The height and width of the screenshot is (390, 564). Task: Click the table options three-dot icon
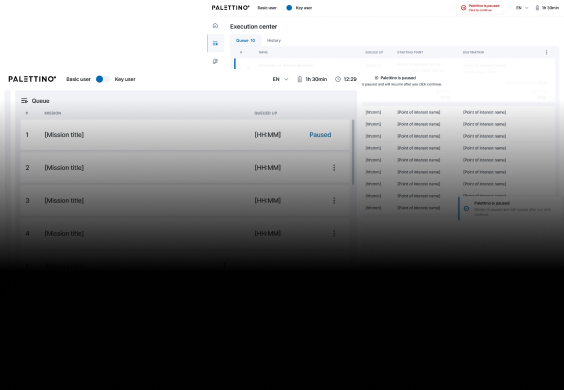pos(546,53)
